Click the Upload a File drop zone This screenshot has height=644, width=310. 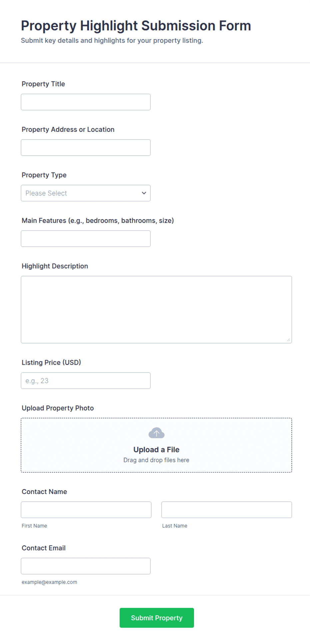point(156,445)
